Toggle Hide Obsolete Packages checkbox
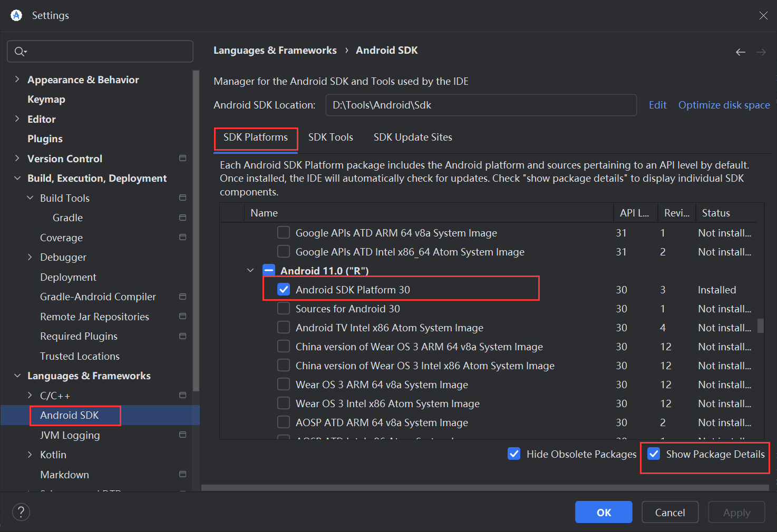This screenshot has height=532, width=777. 514,454
